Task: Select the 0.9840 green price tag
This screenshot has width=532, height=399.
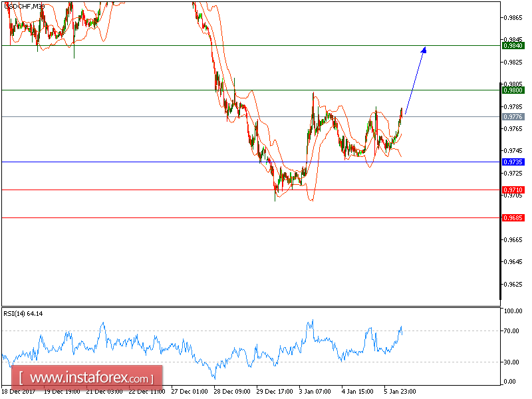Action: pyautogui.click(x=513, y=45)
